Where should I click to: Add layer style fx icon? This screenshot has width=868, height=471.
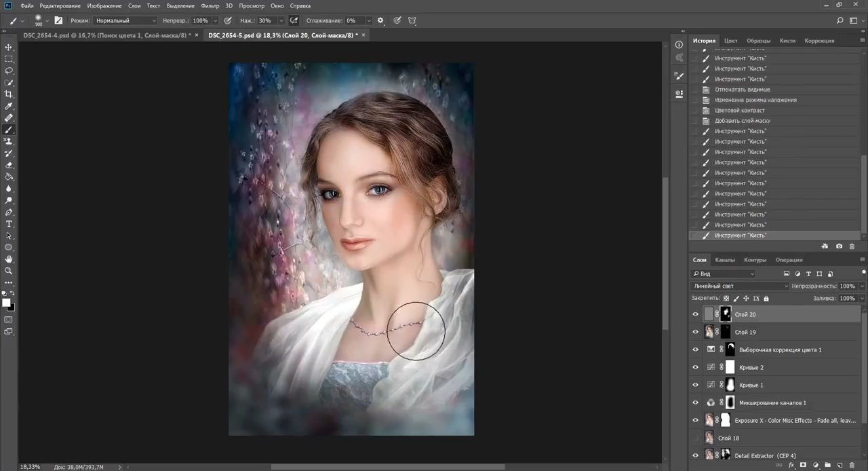(x=791, y=465)
